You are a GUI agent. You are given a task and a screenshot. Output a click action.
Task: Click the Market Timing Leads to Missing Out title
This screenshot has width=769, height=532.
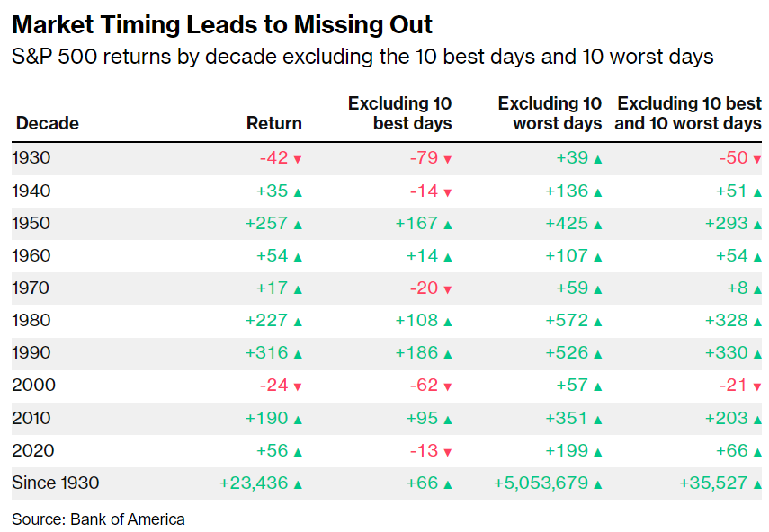click(222, 24)
